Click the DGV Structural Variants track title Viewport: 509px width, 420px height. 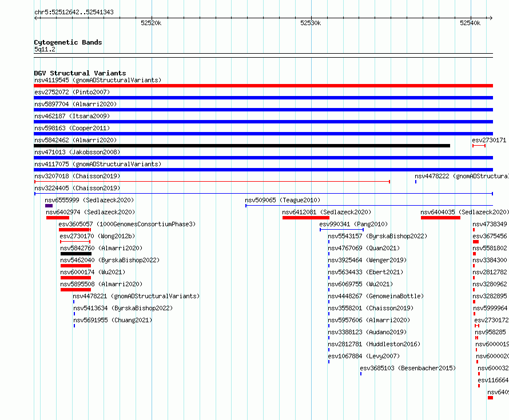(x=80, y=73)
